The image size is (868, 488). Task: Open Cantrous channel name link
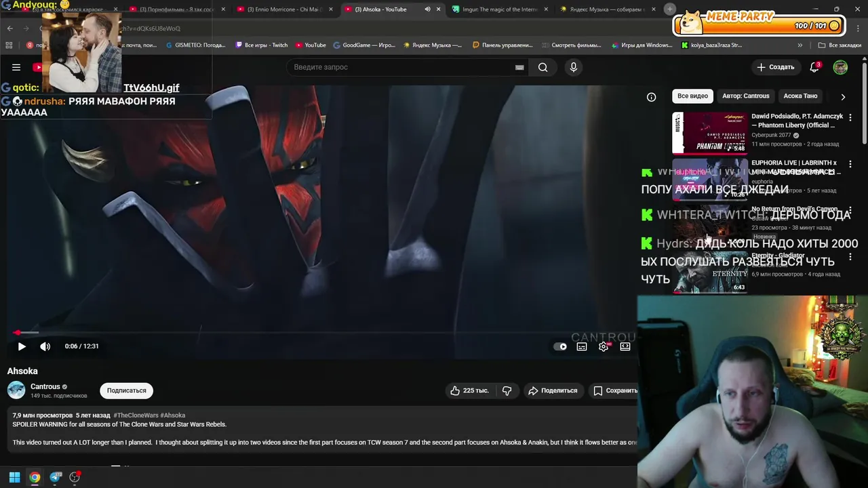(x=45, y=386)
